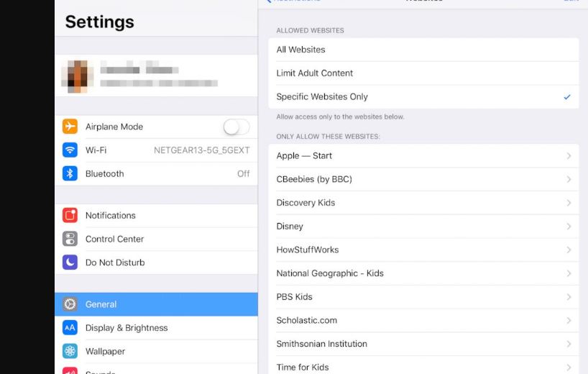Image resolution: width=588 pixels, height=374 pixels.
Task: Tap the Bluetooth icon
Action: pos(70,173)
